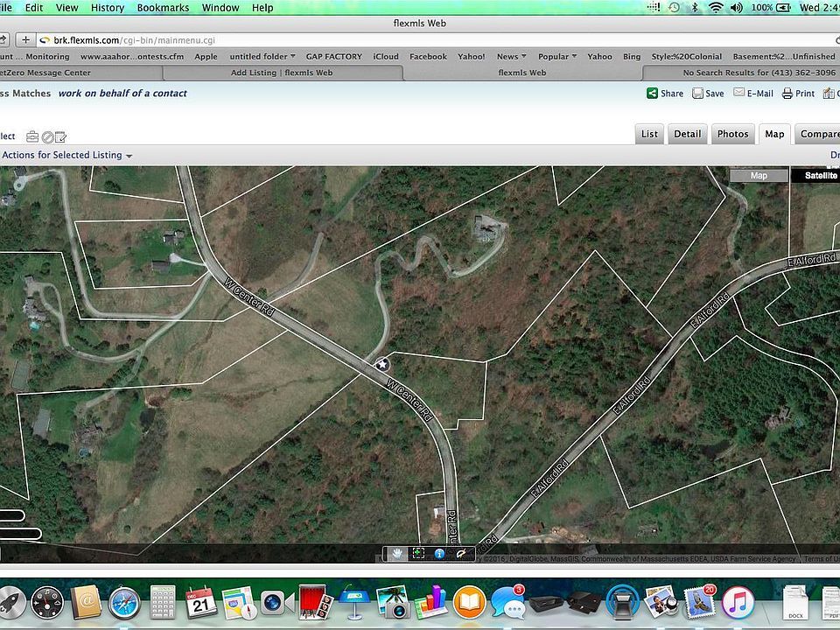Open Launchpad from the dock
This screenshot has height=630, width=840.
(10, 602)
